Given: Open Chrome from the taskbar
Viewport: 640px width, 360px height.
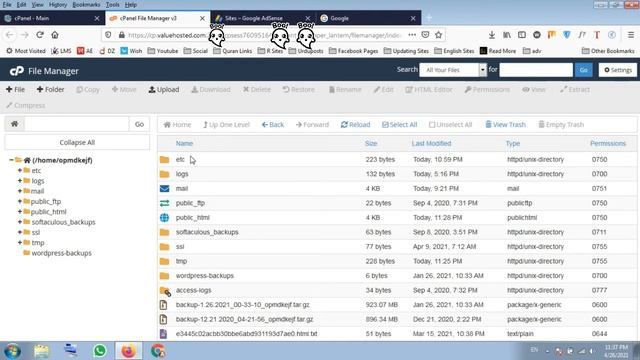Looking at the screenshot, I should pyautogui.click(x=158, y=351).
